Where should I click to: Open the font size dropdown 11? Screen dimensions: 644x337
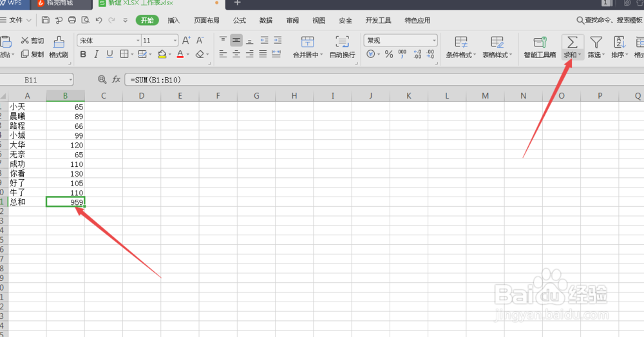pos(175,41)
